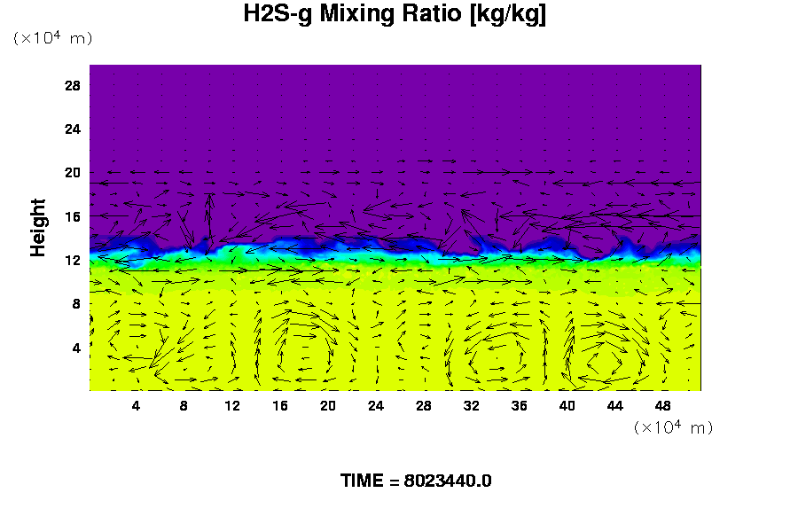The image size is (798, 532).
Task: Click the H2S-g Mixing Ratio plot title
Action: click(x=395, y=15)
